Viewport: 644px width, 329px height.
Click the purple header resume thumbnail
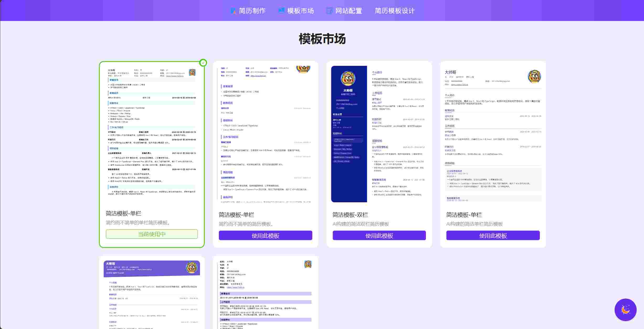tap(152, 294)
